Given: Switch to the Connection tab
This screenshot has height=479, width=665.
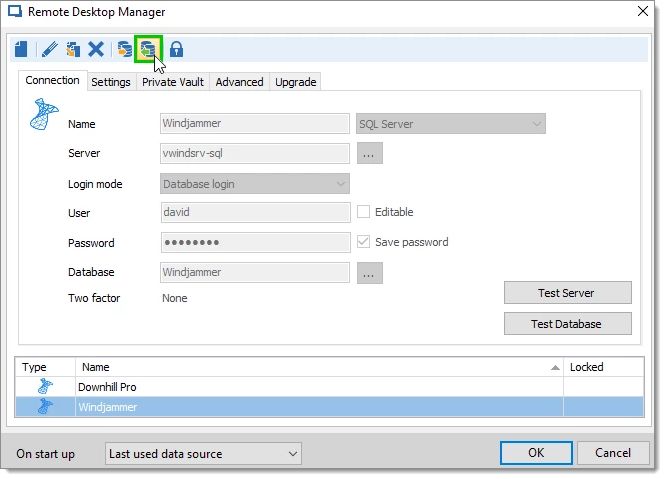Looking at the screenshot, I should click(x=52, y=80).
